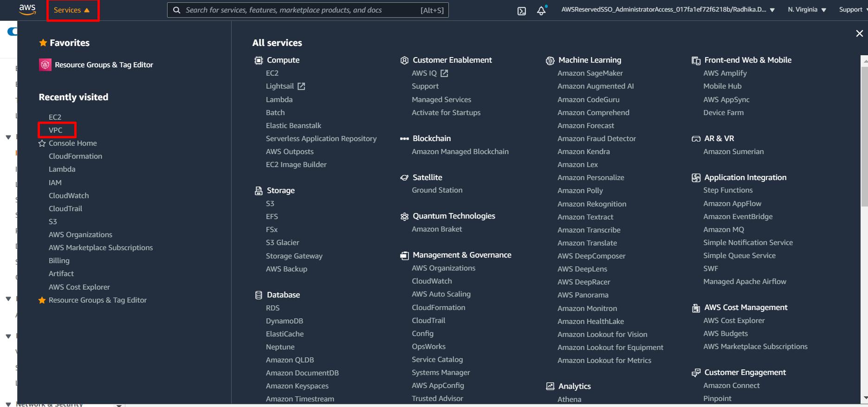Click the Database category icon
The width and height of the screenshot is (868, 407).
259,295
